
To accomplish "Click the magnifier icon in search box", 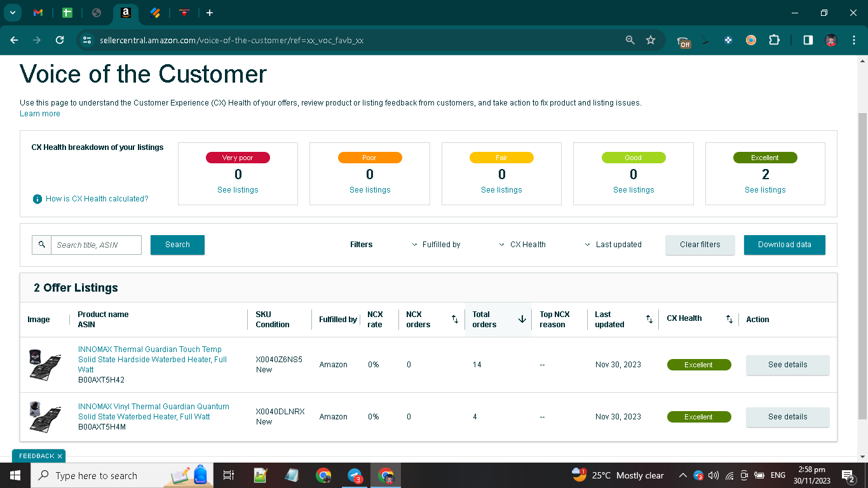I will point(42,245).
